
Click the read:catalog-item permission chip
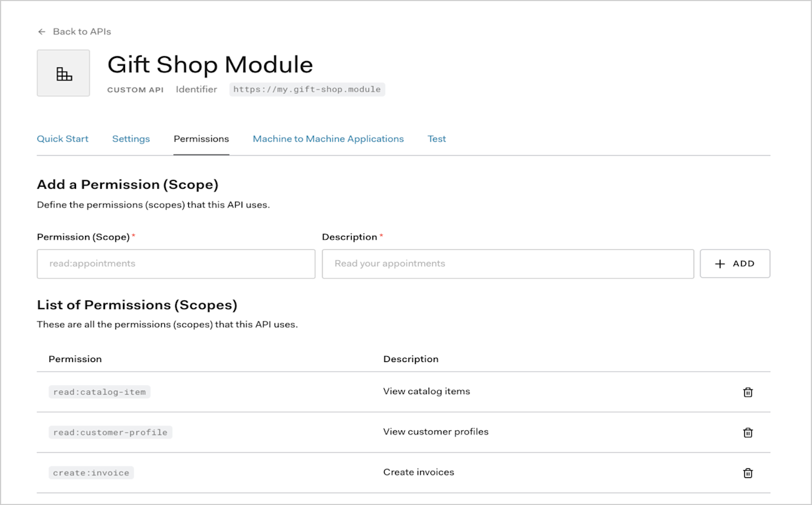tap(99, 392)
